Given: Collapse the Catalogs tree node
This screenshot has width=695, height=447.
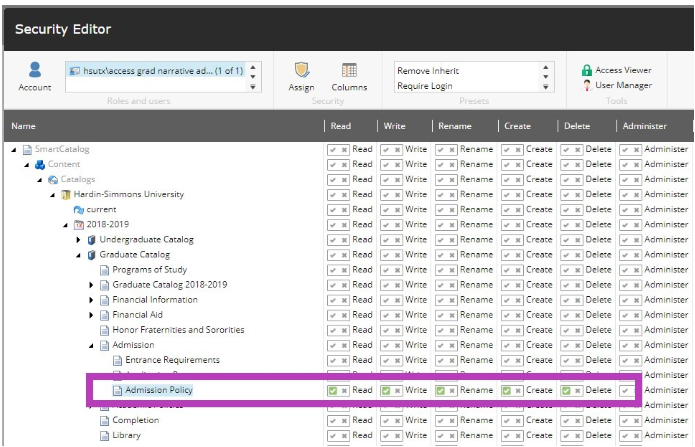Looking at the screenshot, I should pos(40,180).
